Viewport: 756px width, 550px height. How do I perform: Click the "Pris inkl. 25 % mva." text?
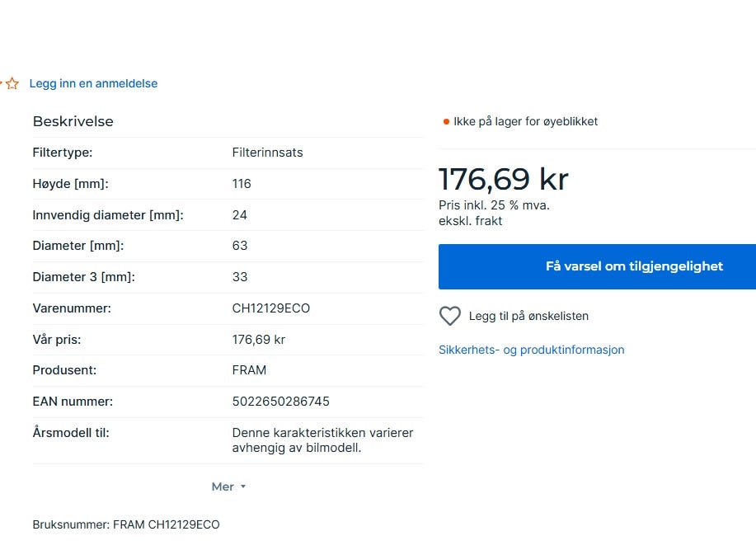point(494,205)
